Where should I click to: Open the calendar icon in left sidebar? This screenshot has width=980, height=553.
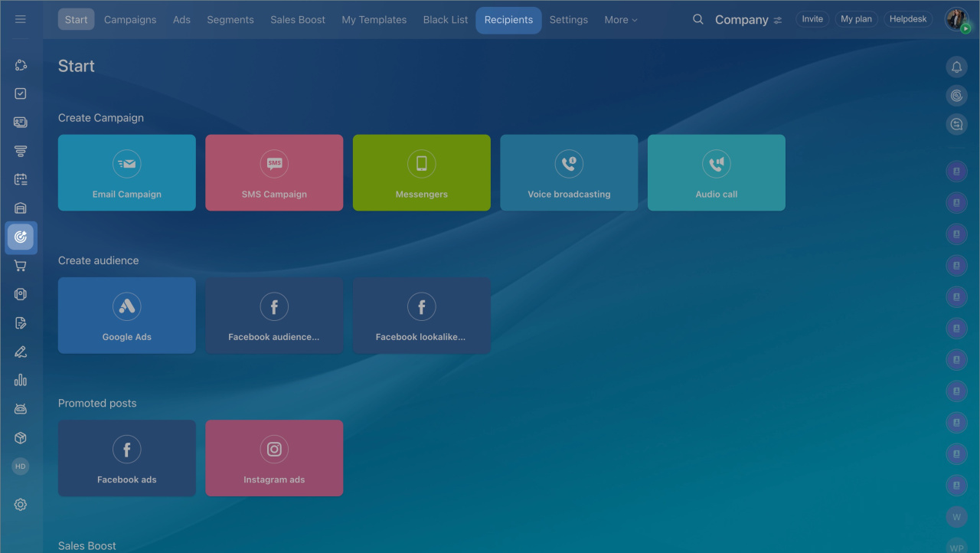[x=21, y=179]
